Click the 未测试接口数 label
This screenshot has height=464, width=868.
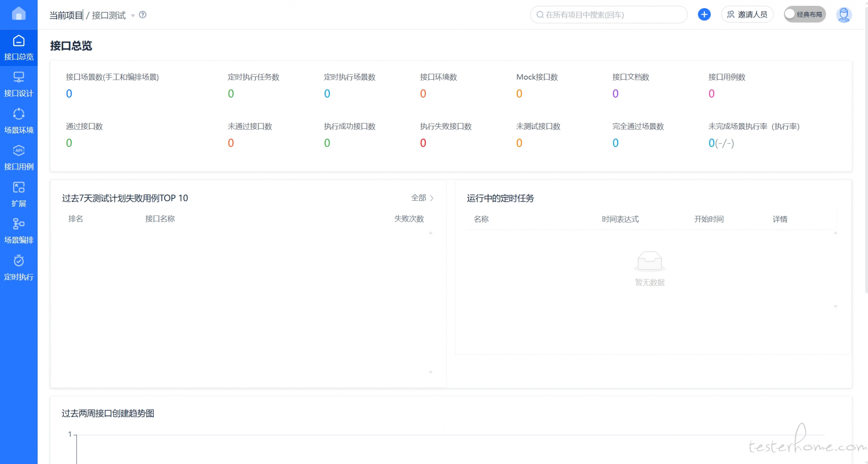tap(538, 126)
